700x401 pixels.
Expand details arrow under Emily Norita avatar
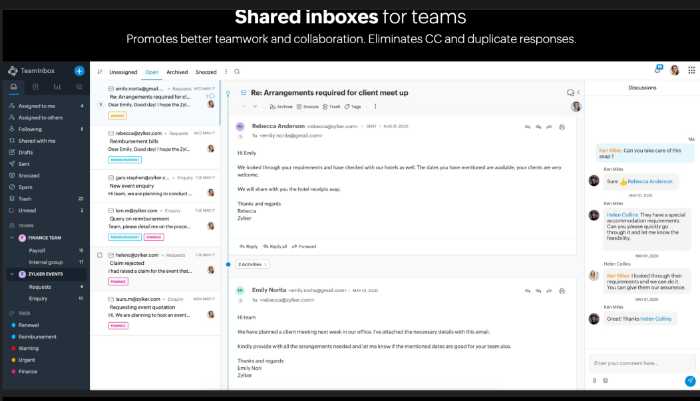point(240,300)
